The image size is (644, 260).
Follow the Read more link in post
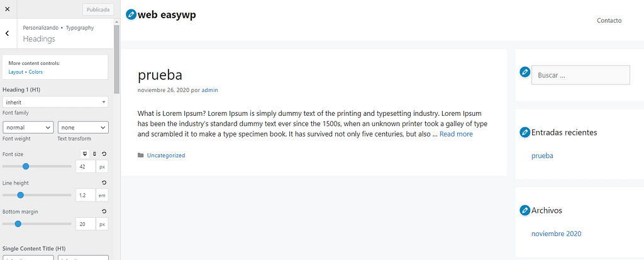tap(456, 134)
